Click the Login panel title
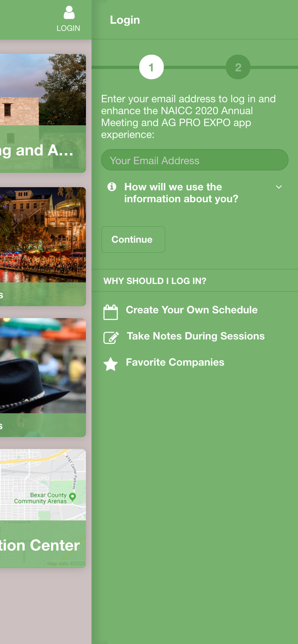This screenshot has width=298, height=644. point(125,20)
